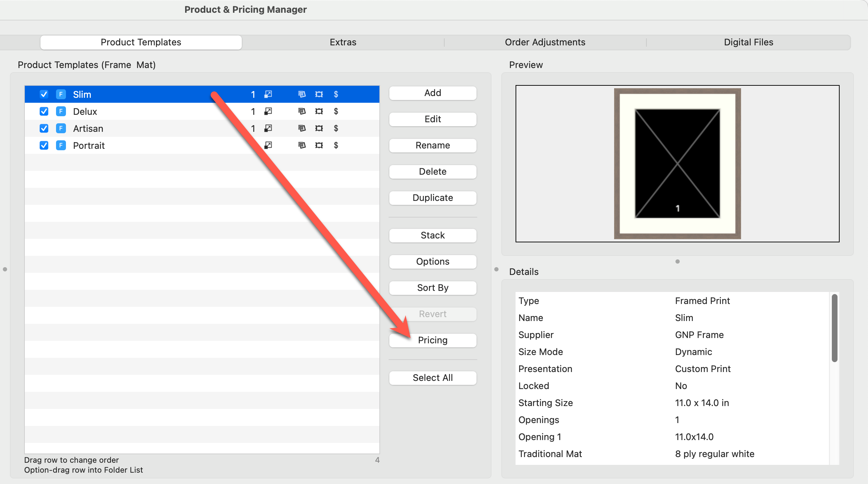Click the dynamic resize icon in Slim row
Viewport: 868px width, 484px height.
[268, 94]
